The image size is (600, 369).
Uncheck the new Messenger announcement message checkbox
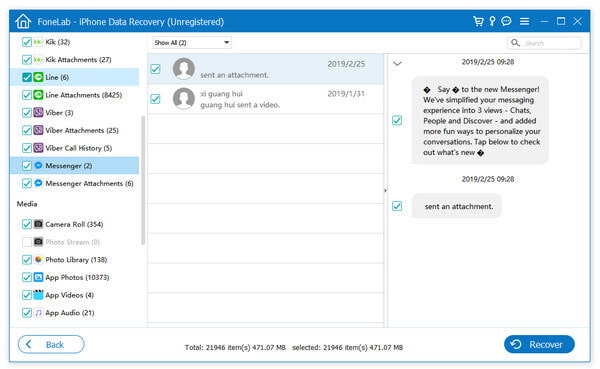pyautogui.click(x=397, y=121)
